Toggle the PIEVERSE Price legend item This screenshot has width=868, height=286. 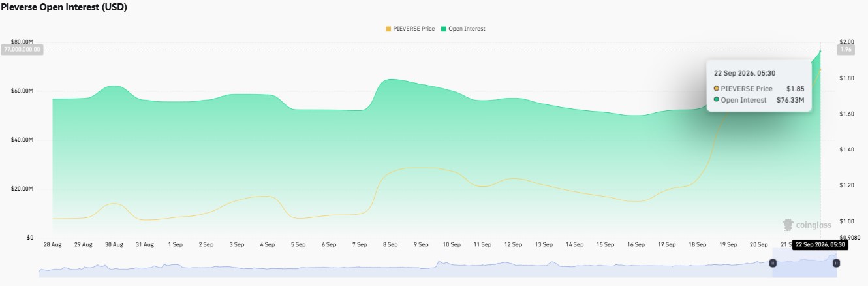[410, 29]
